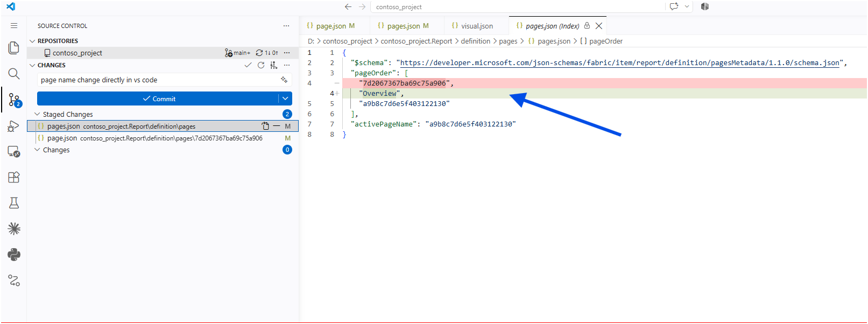The height and width of the screenshot is (324, 868).
Task: Open Source Control panel more actions menu
Action: (286, 26)
